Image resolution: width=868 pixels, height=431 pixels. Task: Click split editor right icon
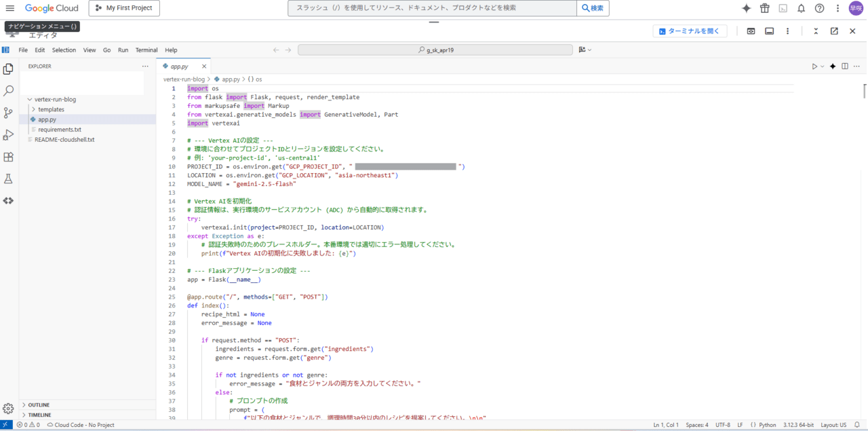[x=845, y=67]
